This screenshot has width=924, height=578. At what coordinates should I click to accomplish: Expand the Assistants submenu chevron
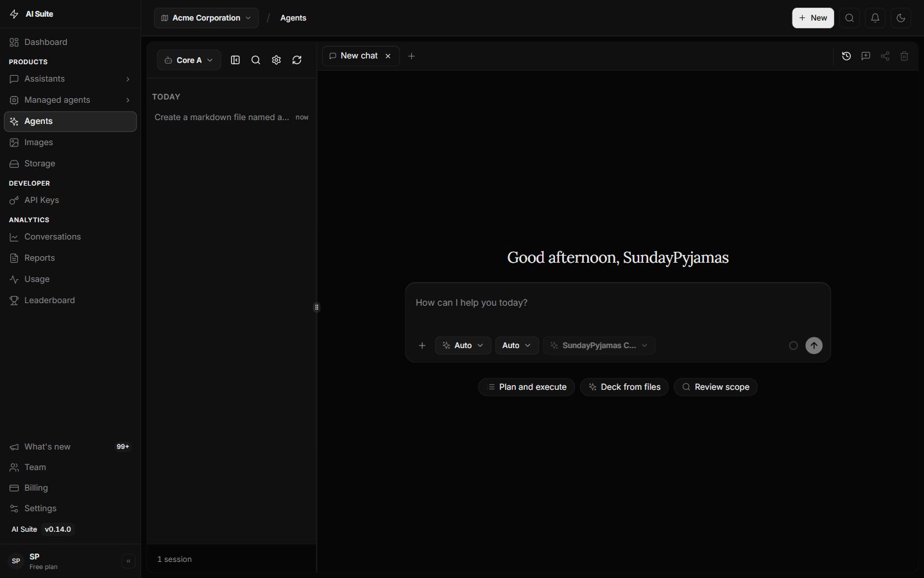(128, 79)
